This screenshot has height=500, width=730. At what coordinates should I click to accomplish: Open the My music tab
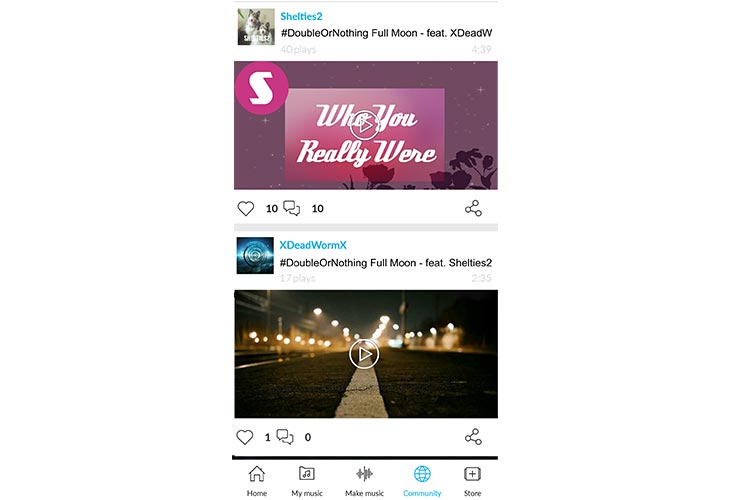[x=307, y=481]
